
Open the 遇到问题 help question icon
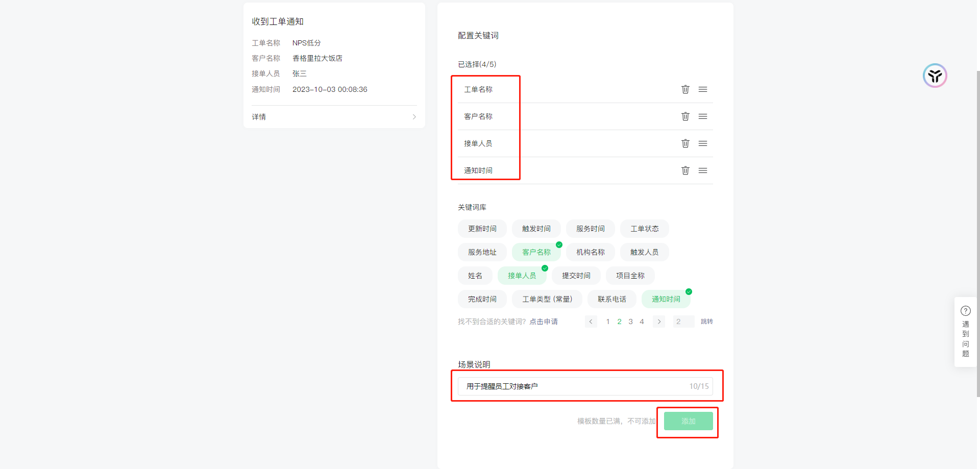[966, 311]
